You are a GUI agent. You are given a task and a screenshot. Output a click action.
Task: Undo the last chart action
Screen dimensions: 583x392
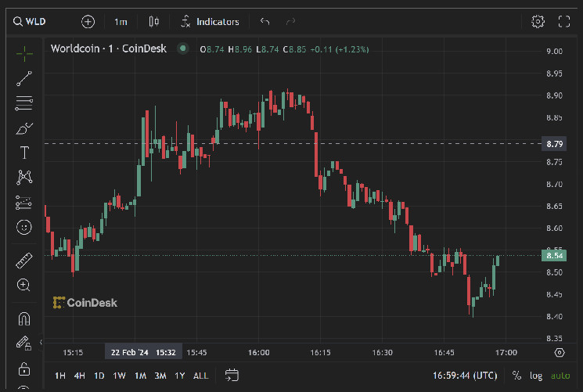coord(265,22)
